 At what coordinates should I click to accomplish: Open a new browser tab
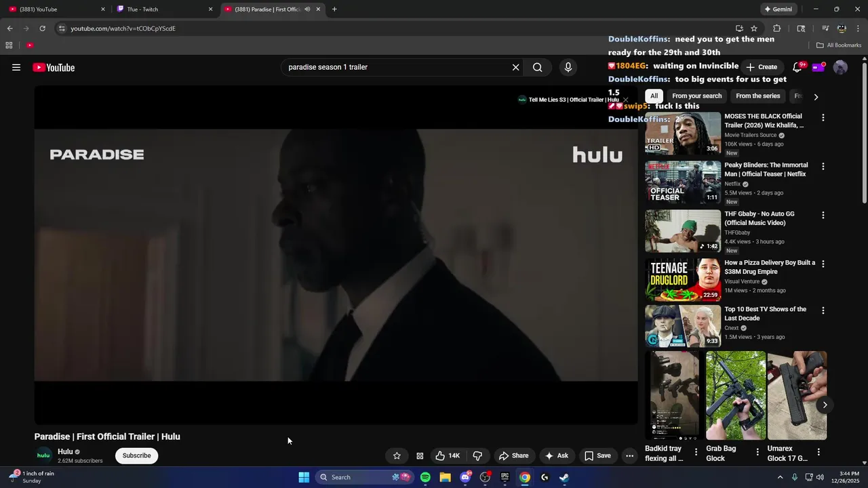[334, 9]
